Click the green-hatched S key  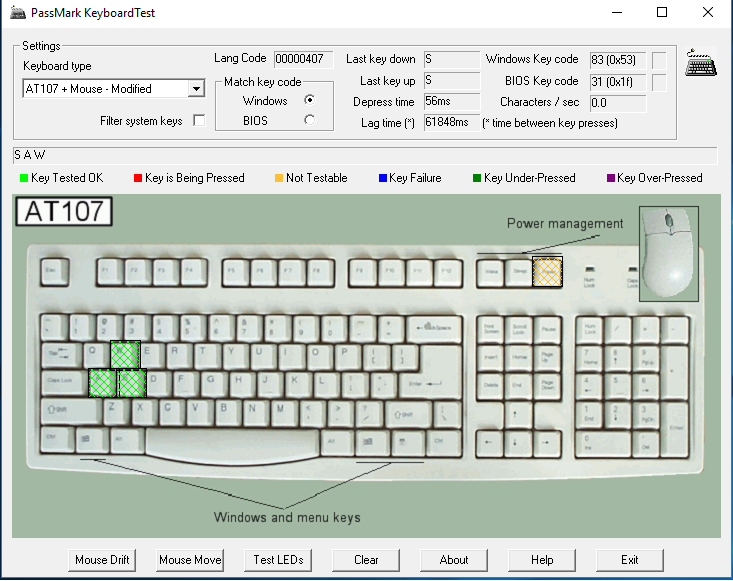tap(132, 383)
